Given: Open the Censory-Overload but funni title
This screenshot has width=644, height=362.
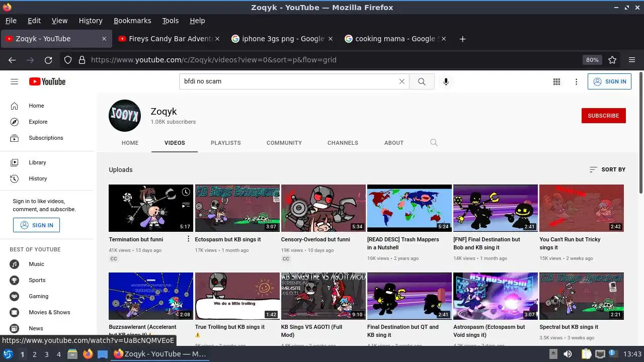Looking at the screenshot, I should click(315, 239).
